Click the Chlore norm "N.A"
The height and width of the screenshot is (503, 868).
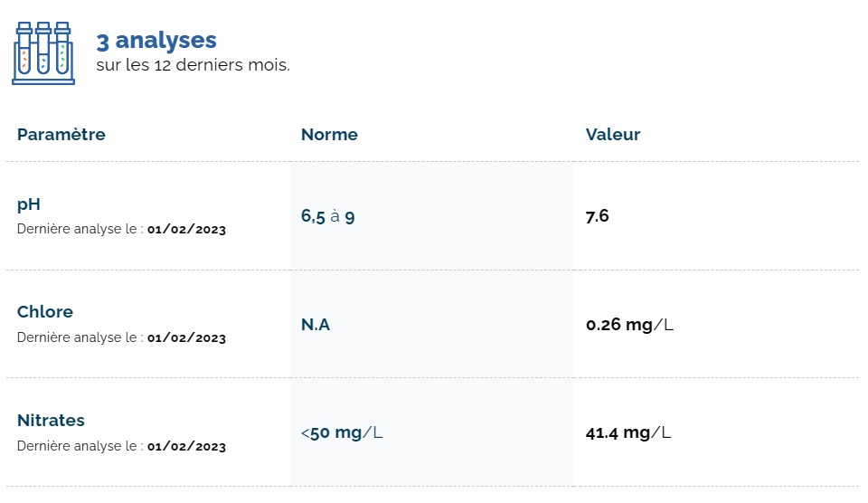[x=316, y=324]
